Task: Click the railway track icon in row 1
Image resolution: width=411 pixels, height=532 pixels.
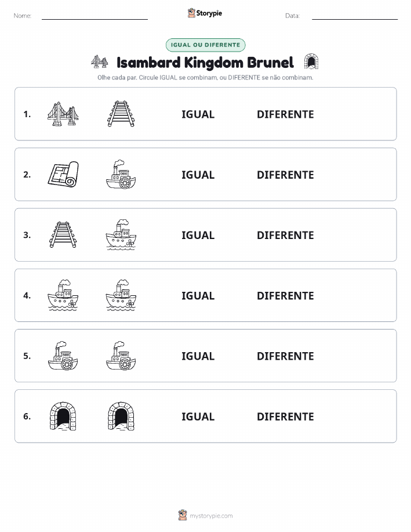Action: click(x=121, y=114)
